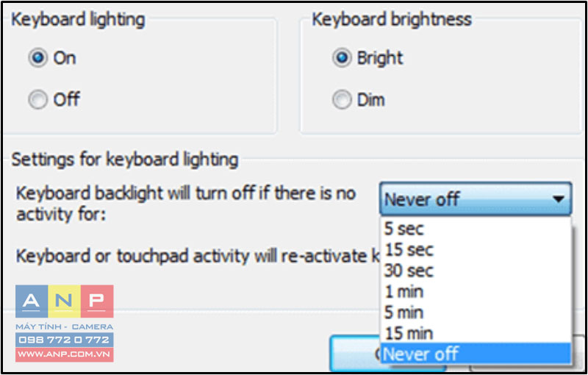588x375 pixels.
Task: Open the WWW.ANP.COM.VN website link
Action: coord(65,354)
